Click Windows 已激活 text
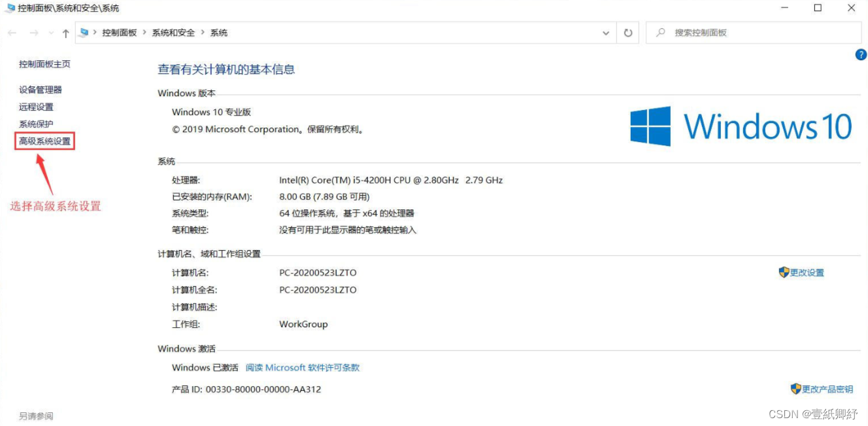The width and height of the screenshot is (868, 426). click(x=205, y=368)
